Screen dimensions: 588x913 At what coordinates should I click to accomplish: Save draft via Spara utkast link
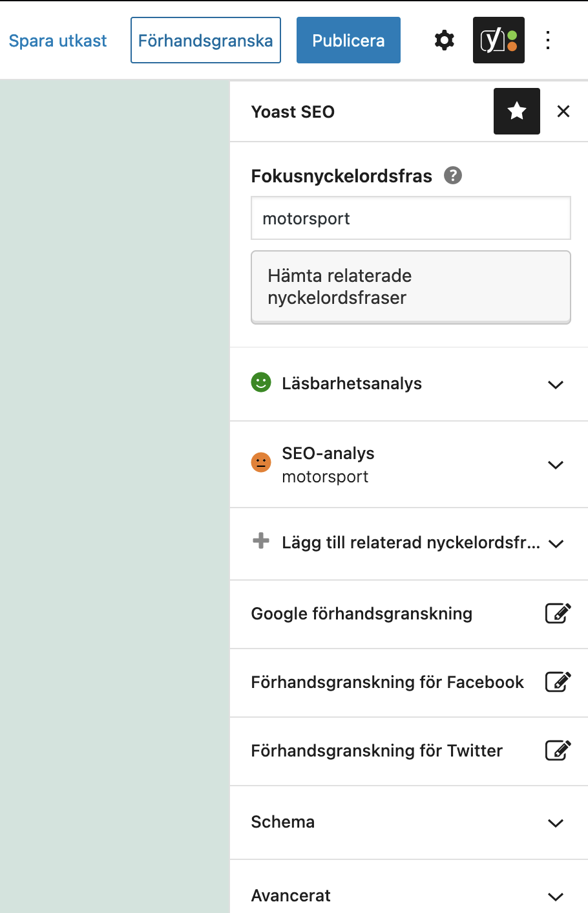point(58,40)
